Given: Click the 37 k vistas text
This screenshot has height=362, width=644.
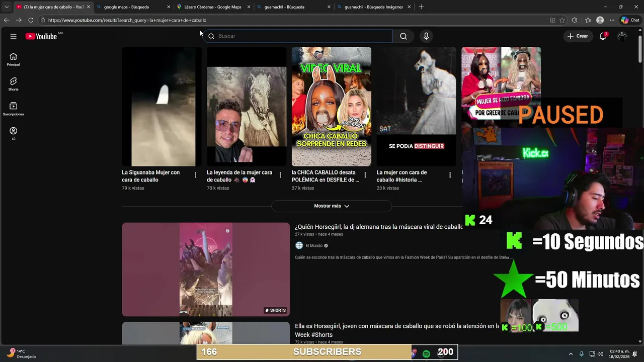Looking at the screenshot, I should click(303, 188).
